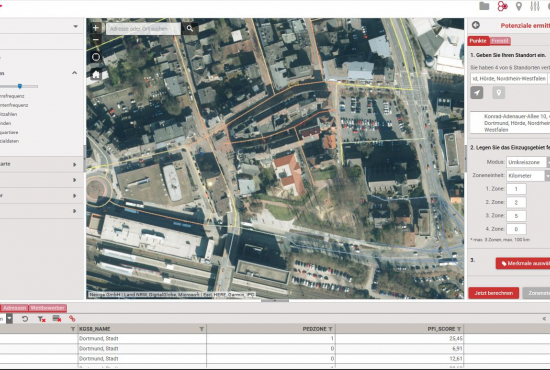
Task: Edit the 4. Zone value field
Action: (x=516, y=229)
